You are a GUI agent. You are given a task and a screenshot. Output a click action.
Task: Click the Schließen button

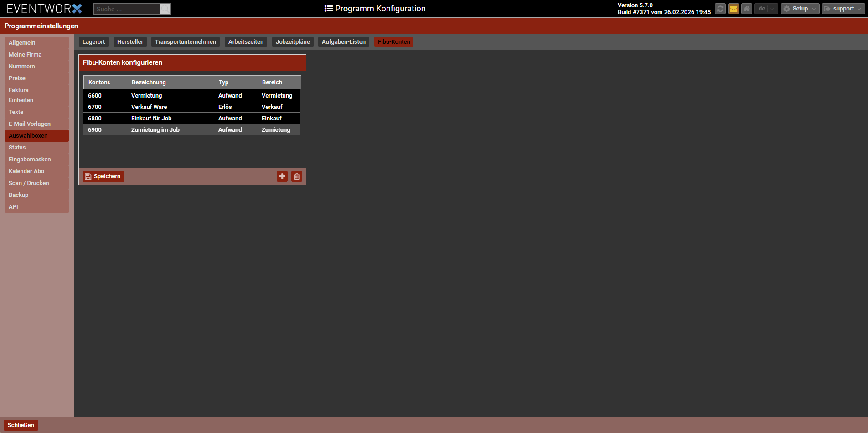21,425
